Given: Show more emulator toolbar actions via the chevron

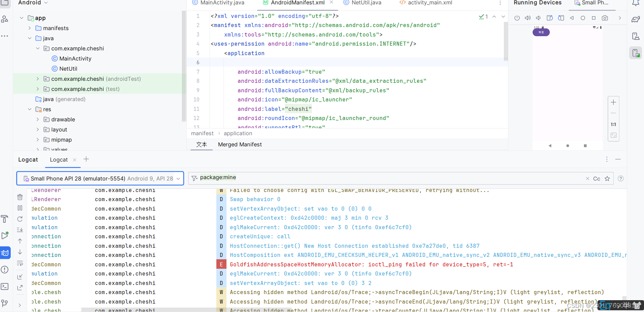Looking at the screenshot, I should point(620,18).
